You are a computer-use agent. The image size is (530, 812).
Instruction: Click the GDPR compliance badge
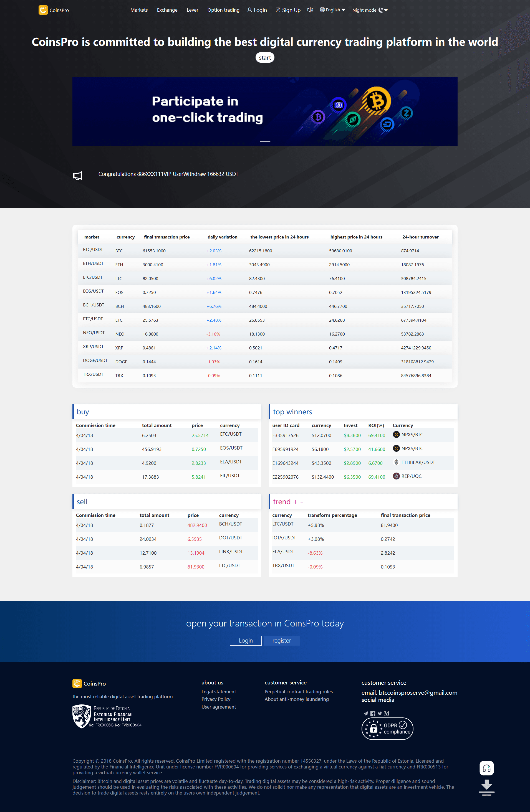pos(387,729)
